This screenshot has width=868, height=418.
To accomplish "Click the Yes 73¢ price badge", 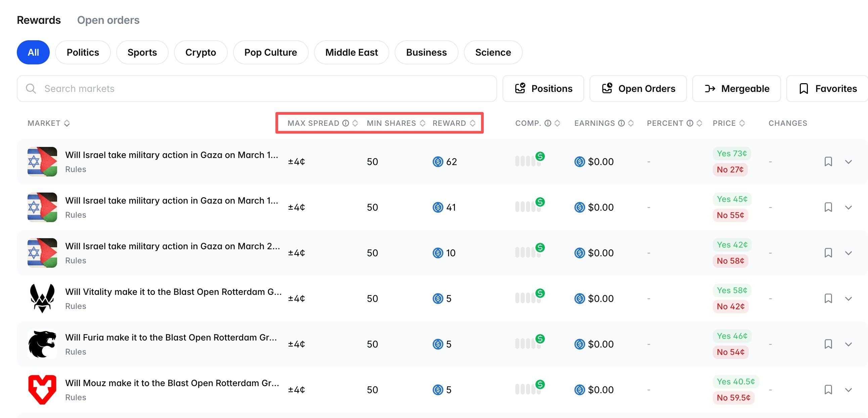I will coord(732,153).
